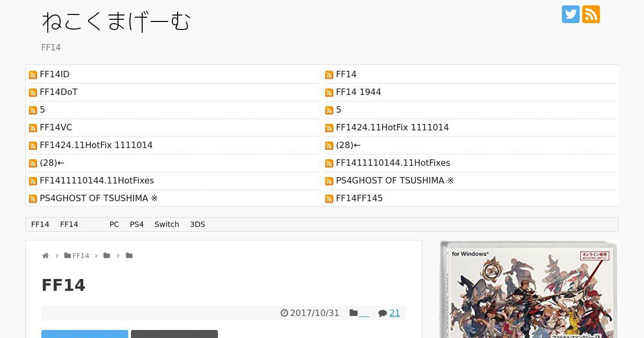The height and width of the screenshot is (338, 644).
Task: Open FF1424.11HotFix 1111014 in the right column
Action: (392, 127)
